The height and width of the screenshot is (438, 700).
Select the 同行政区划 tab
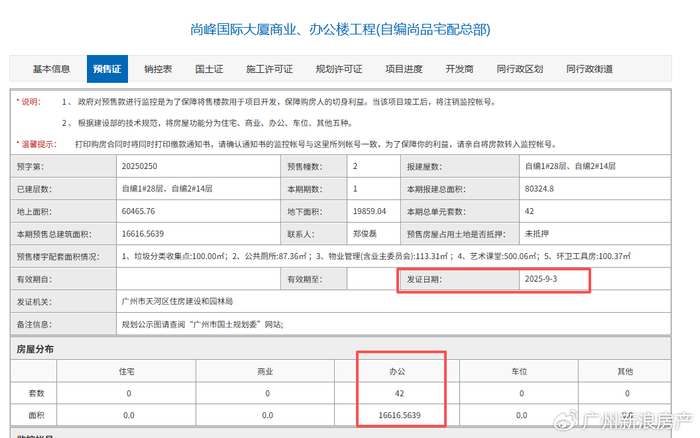tap(520, 69)
